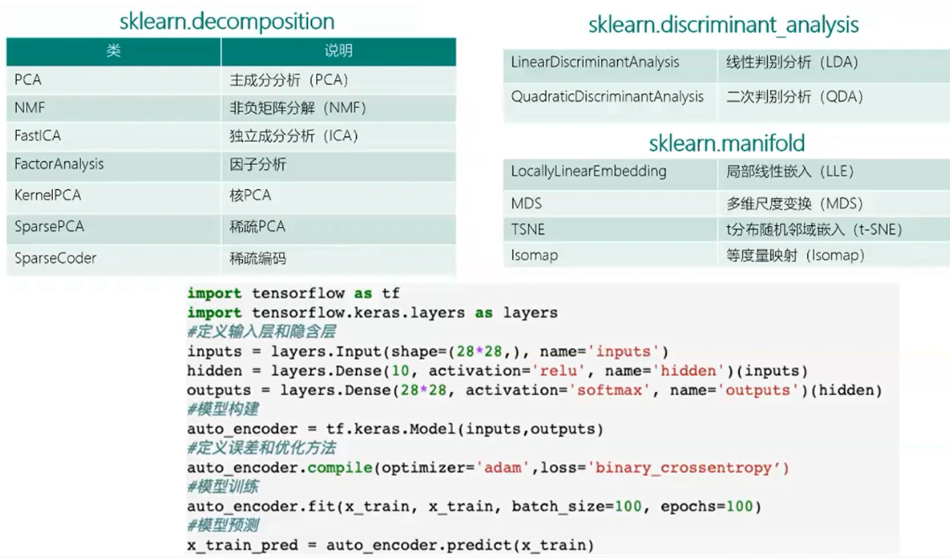950x560 pixels.
Task: Click the #模型训练 comment
Action: pos(223,487)
